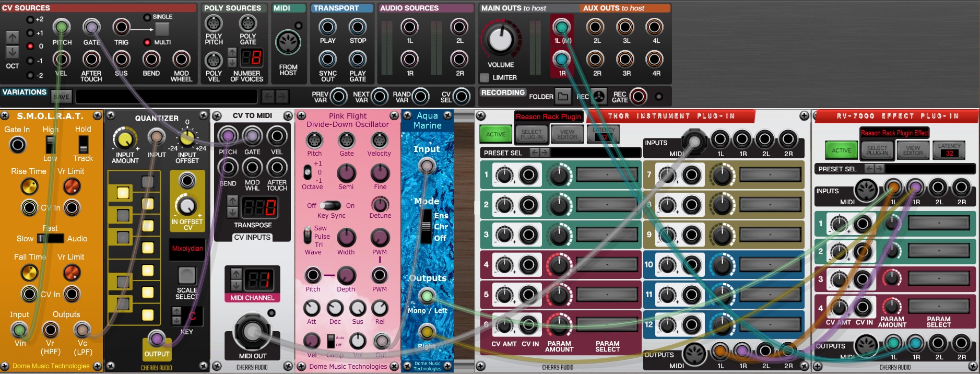Click the MOD WHEEL jack in CV Sources
The height and width of the screenshot is (374, 980).
pos(181,59)
